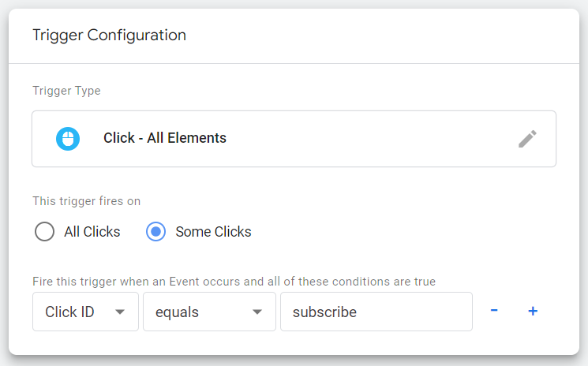
Task: Add a new condition with the plus icon
Action: [x=533, y=311]
